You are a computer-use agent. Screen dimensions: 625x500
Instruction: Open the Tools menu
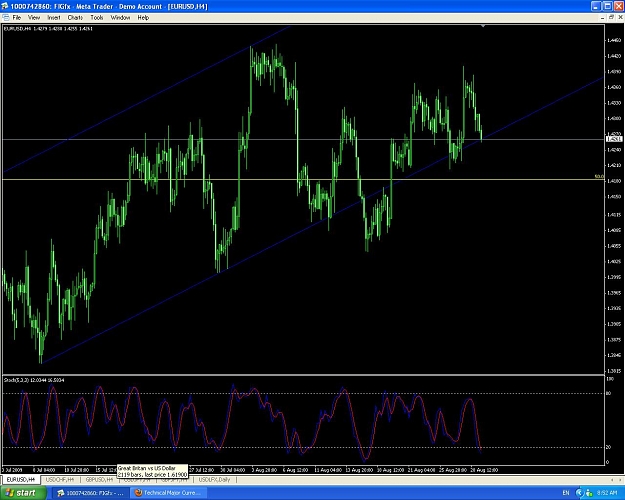[x=97, y=18]
